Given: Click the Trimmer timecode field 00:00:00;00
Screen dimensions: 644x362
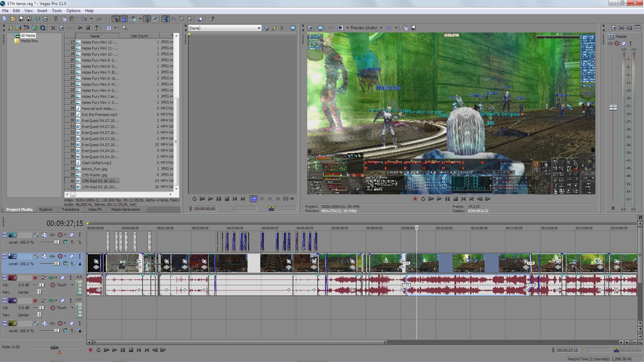Looking at the screenshot, I should pos(205,209).
